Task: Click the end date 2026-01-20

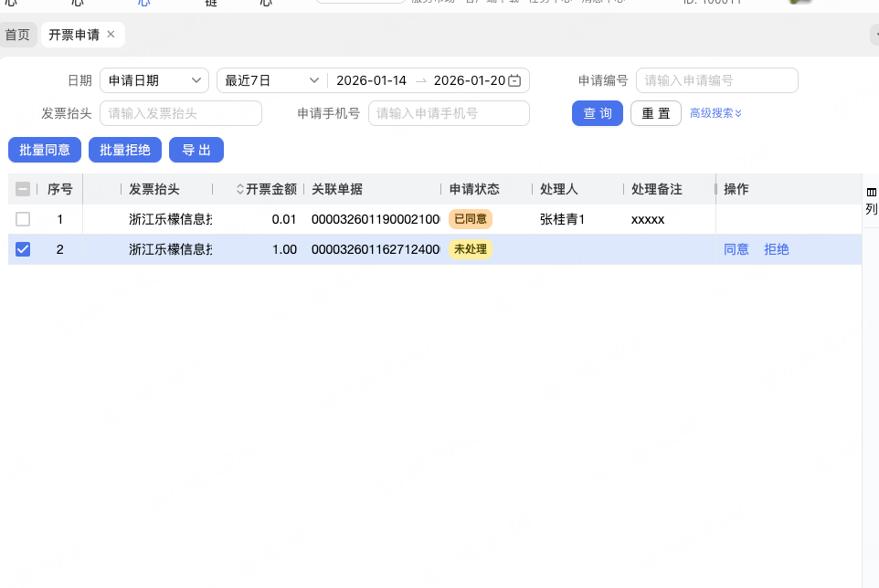Action: coord(470,80)
